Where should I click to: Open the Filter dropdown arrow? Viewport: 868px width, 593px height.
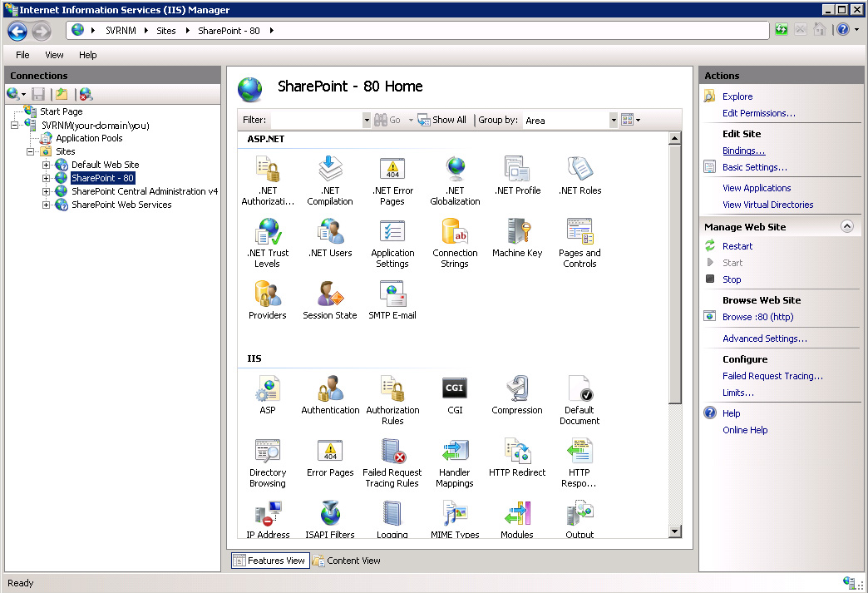pyautogui.click(x=367, y=120)
